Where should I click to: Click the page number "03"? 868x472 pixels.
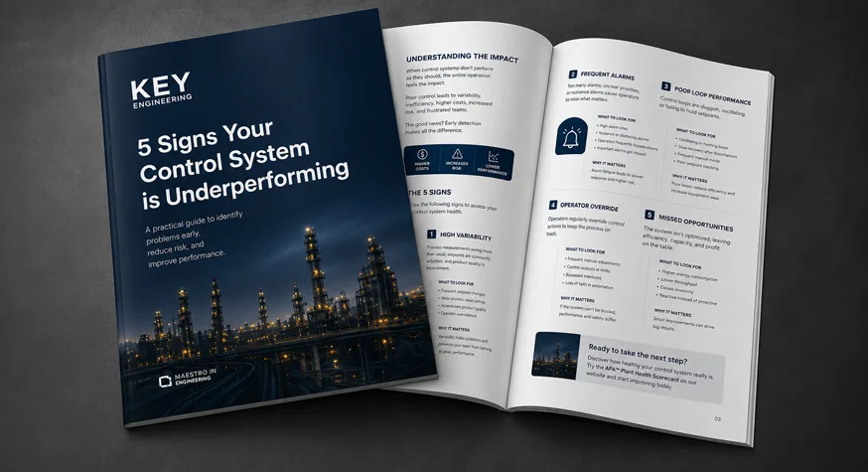coord(717,419)
